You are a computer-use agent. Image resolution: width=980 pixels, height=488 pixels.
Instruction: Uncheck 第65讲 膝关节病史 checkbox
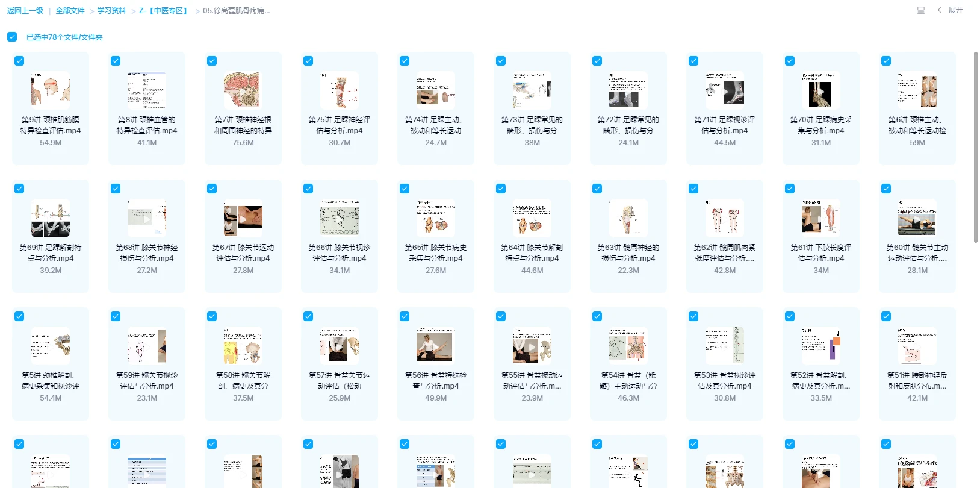pyautogui.click(x=405, y=189)
